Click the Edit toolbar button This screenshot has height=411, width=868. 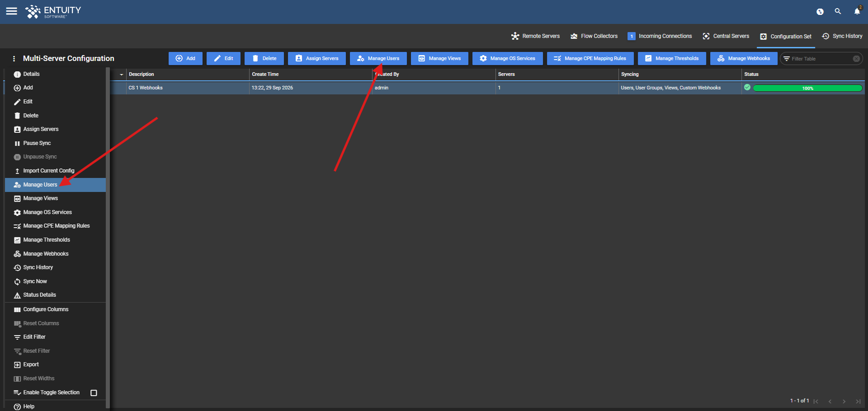(x=223, y=59)
